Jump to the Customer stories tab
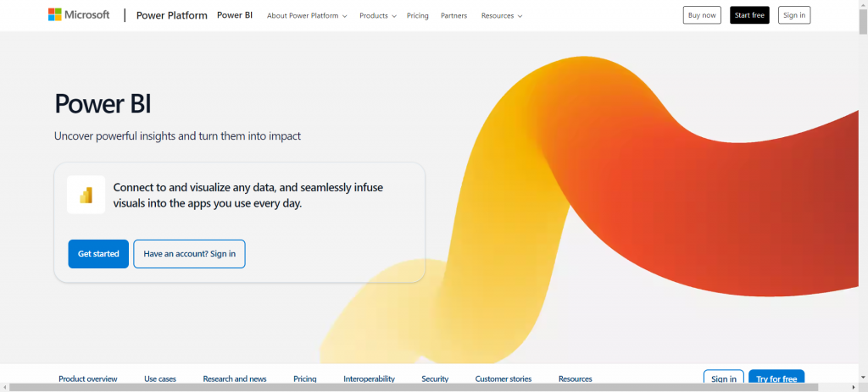The image size is (868, 392). tap(504, 378)
